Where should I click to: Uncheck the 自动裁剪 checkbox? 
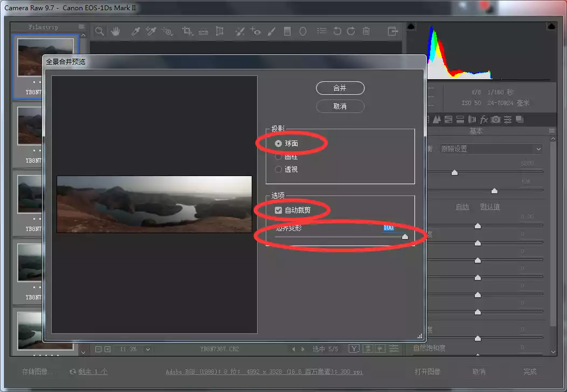(279, 211)
